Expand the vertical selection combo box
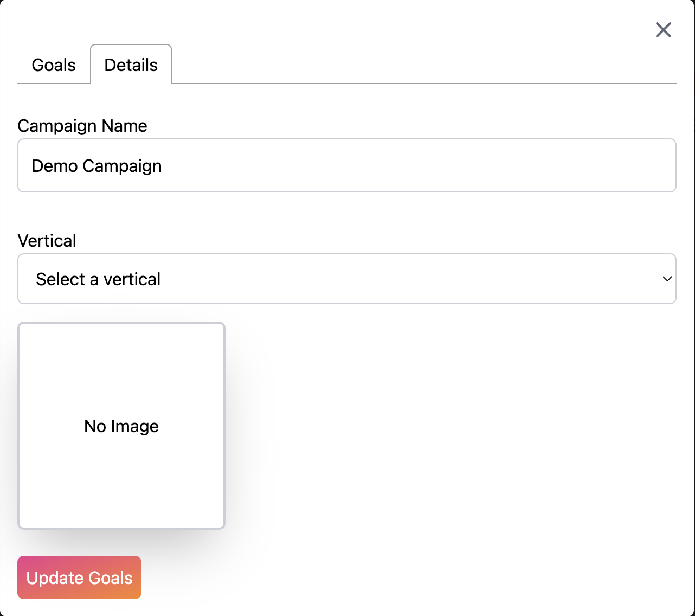The width and height of the screenshot is (695, 616). pos(347,279)
